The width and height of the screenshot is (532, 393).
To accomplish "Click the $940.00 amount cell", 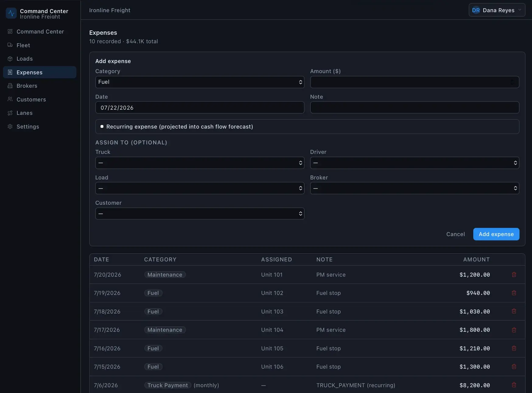I will click(478, 293).
